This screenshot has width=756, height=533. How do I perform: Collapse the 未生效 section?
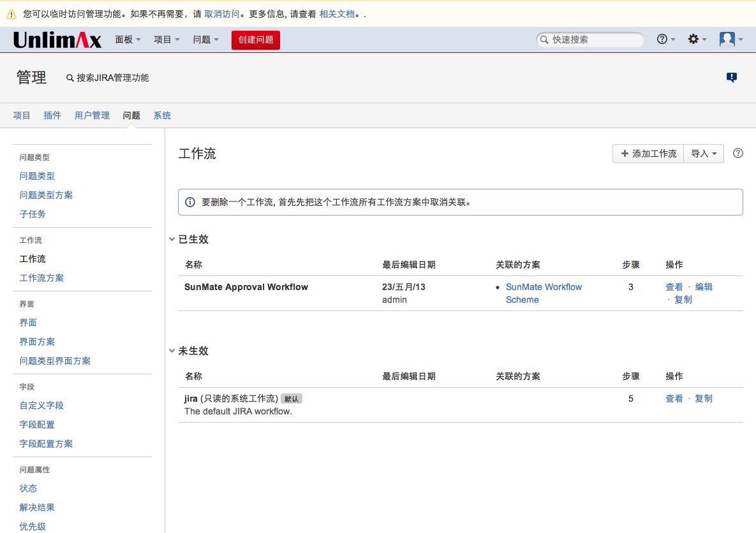[x=172, y=351]
